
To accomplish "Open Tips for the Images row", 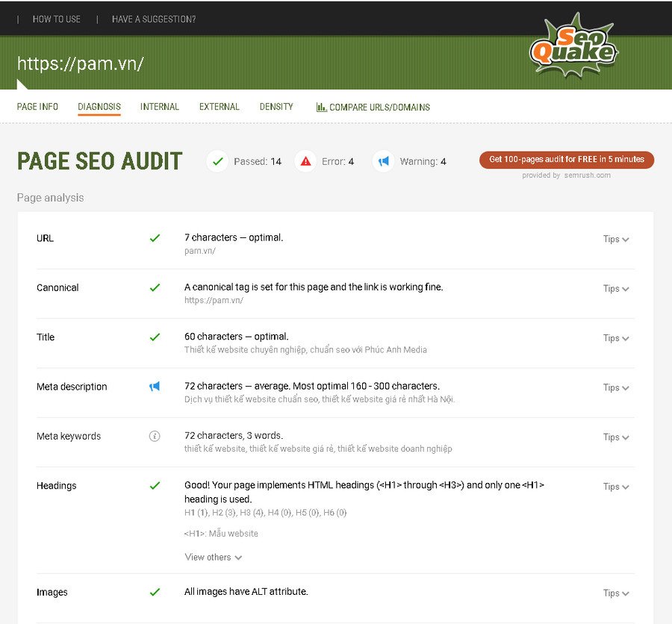I will click(615, 593).
